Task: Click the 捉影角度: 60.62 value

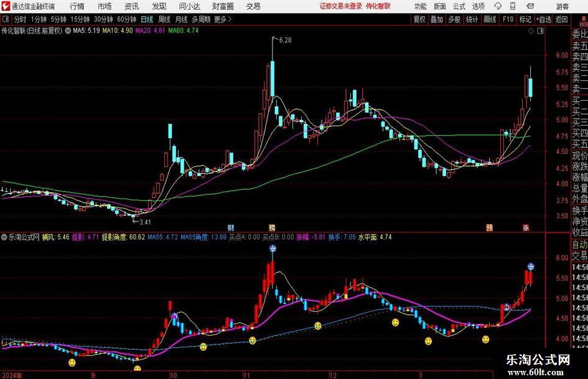Action: pyautogui.click(x=123, y=237)
